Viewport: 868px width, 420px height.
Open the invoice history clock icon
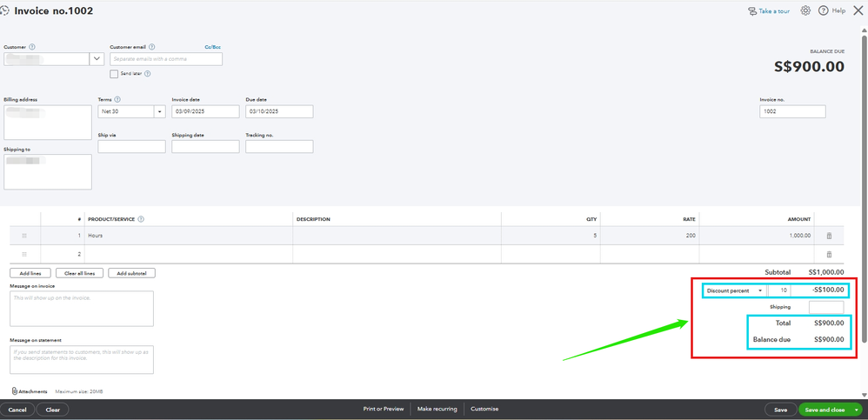[4, 10]
